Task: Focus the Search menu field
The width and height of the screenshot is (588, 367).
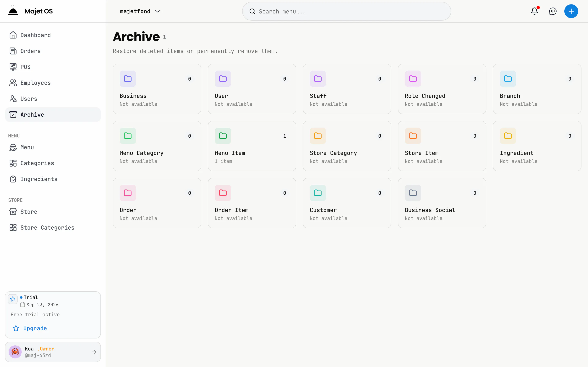Action: tap(346, 11)
